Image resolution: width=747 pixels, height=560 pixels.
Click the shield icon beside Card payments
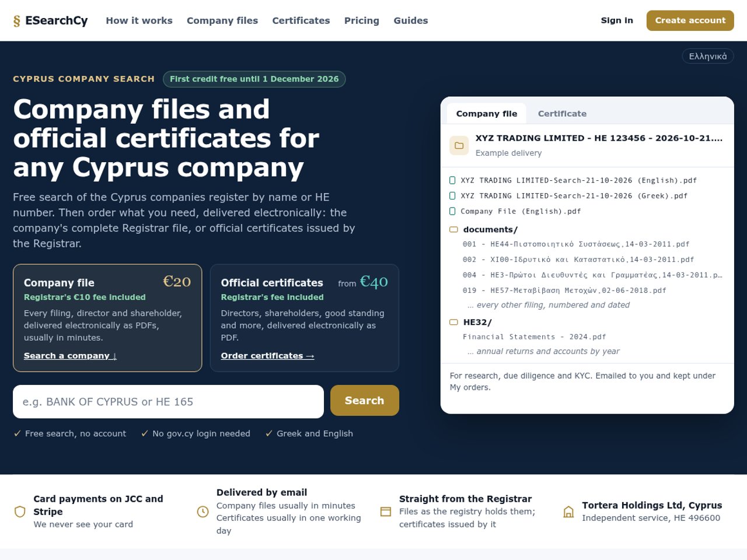[x=20, y=512]
